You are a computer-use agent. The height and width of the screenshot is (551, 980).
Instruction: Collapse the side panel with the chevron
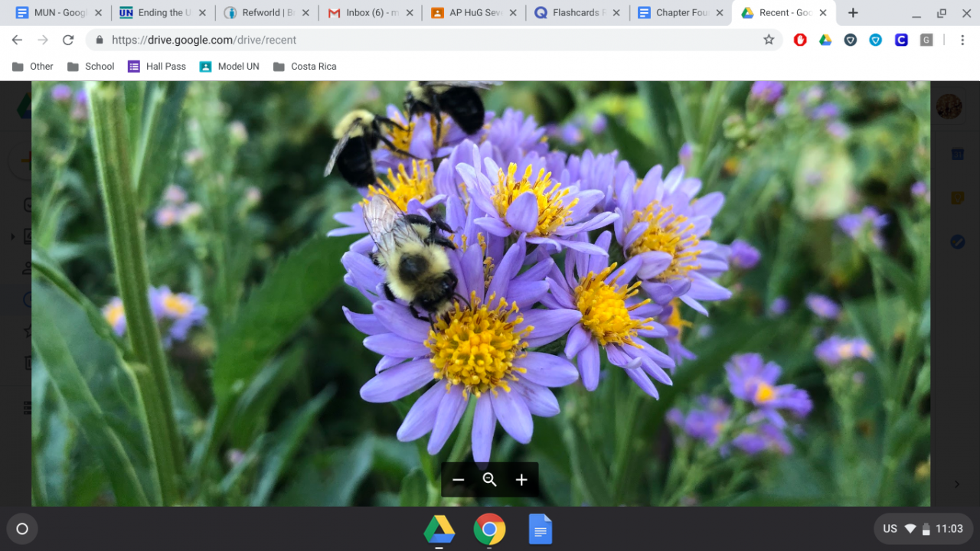click(x=957, y=484)
